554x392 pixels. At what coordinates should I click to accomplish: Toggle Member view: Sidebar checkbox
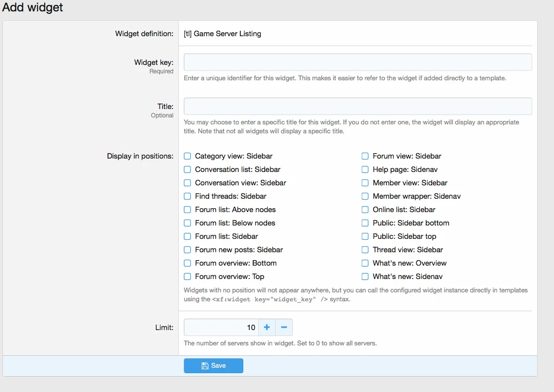tap(365, 183)
